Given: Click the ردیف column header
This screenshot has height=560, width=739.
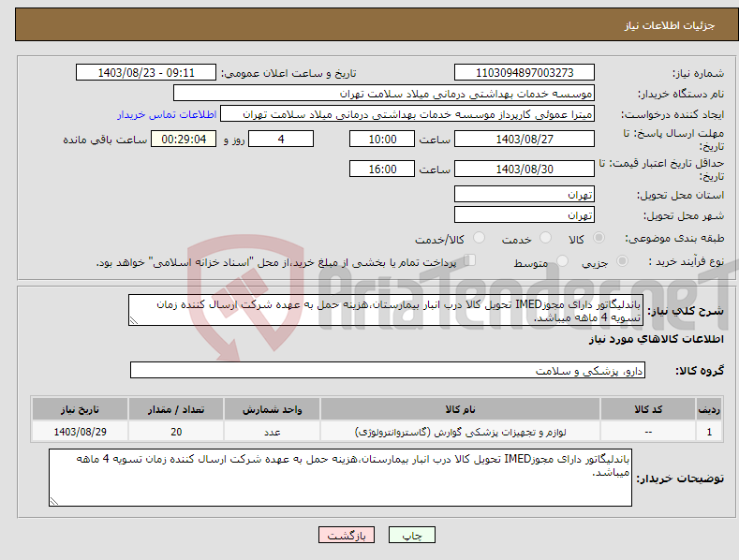Looking at the screenshot, I should 709,409.
